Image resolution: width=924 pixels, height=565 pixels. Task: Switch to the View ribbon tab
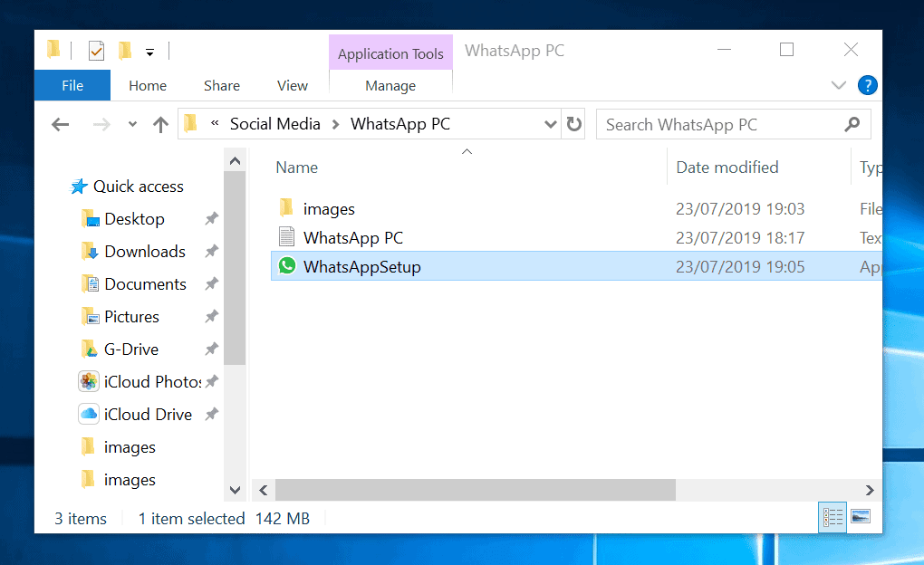[x=293, y=85]
